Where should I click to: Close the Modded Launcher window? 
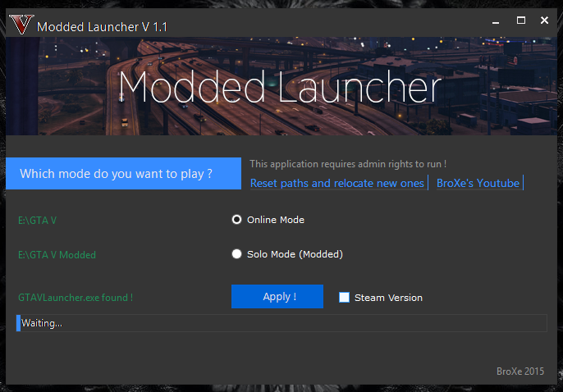pos(544,21)
